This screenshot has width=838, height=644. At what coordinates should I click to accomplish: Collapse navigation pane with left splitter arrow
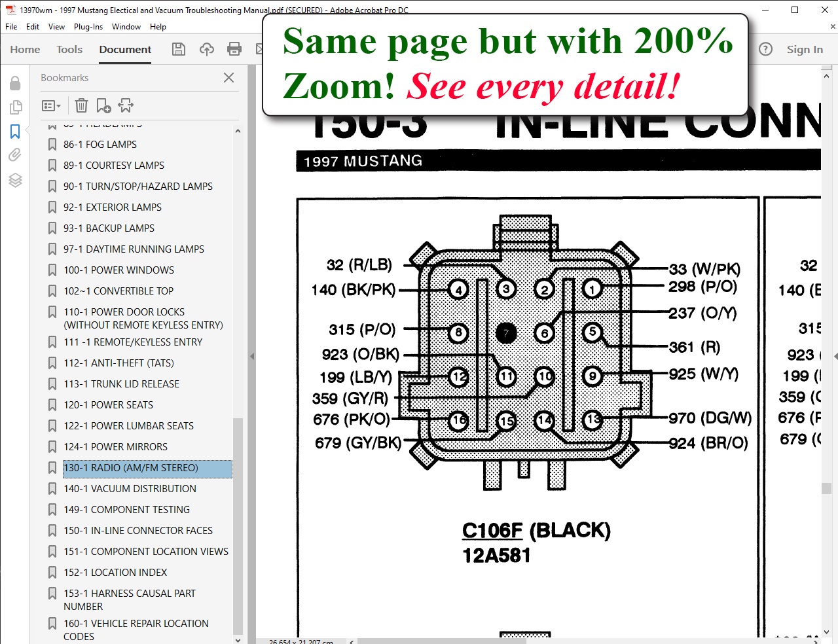tap(252, 357)
